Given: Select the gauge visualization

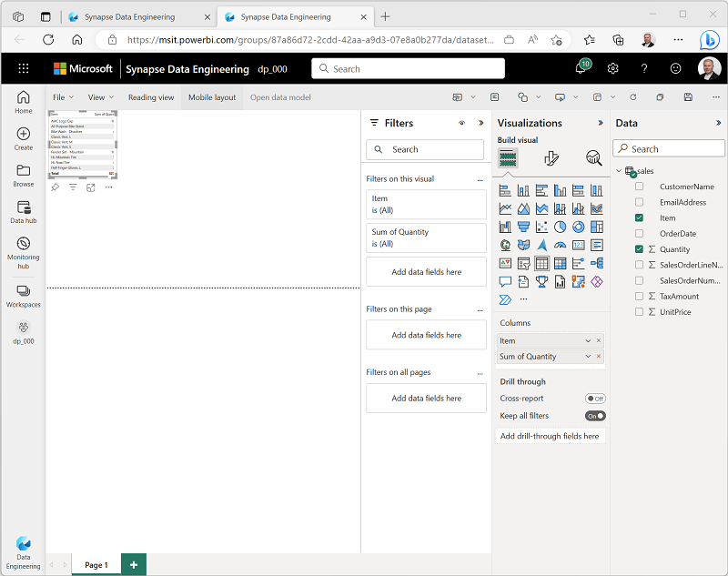Looking at the screenshot, I should coord(560,245).
